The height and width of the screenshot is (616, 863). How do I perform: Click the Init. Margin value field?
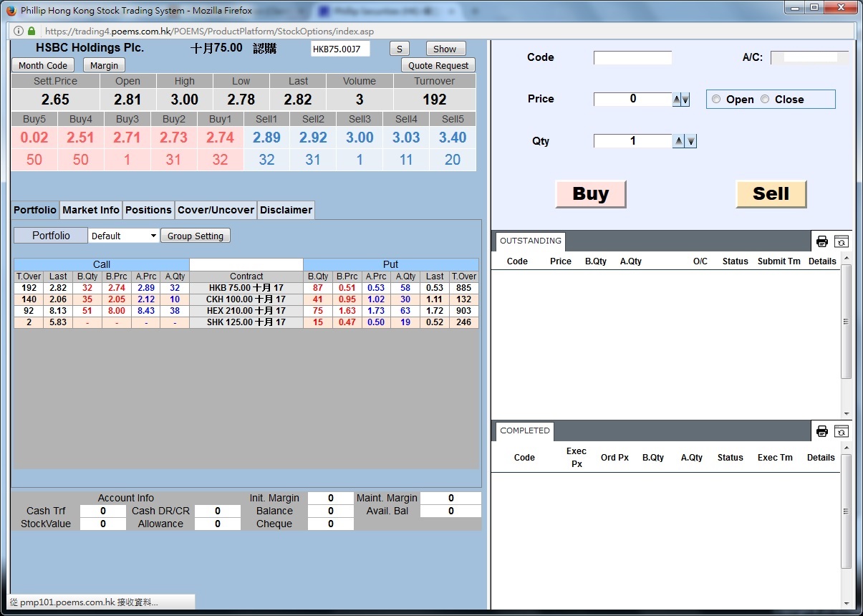point(331,498)
